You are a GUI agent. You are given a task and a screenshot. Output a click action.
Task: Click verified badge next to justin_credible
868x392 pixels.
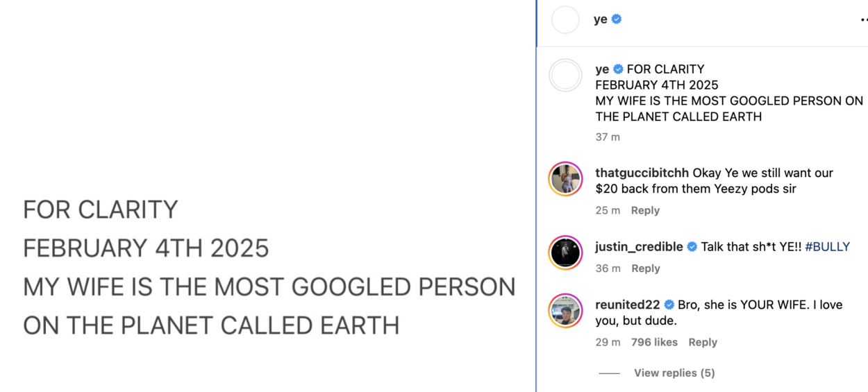pyautogui.click(x=692, y=247)
